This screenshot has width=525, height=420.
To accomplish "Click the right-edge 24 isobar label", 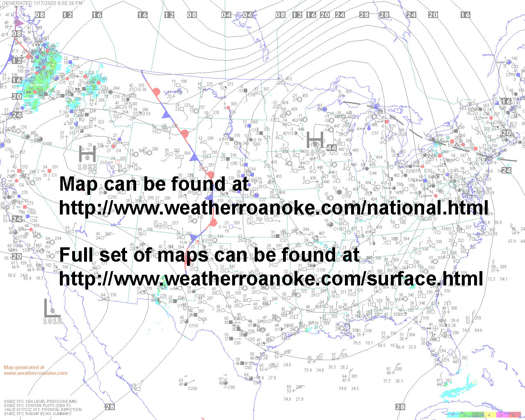I will click(506, 170).
